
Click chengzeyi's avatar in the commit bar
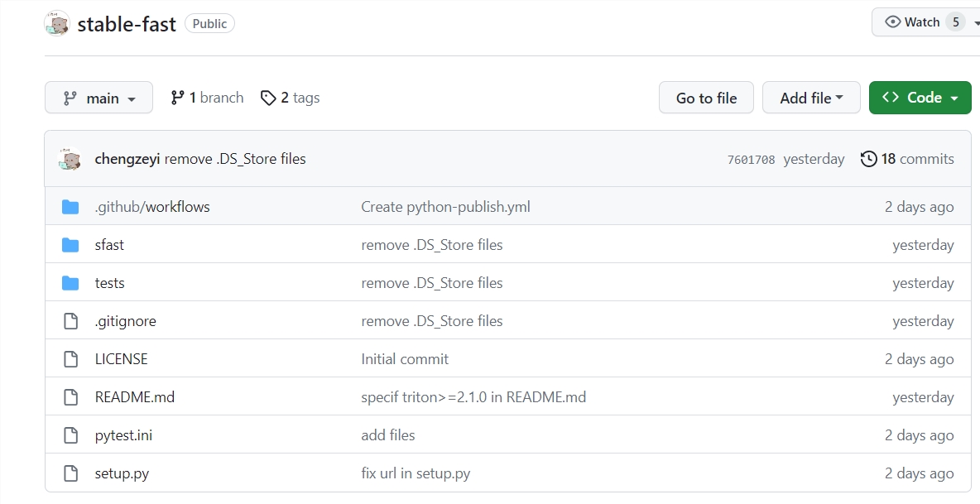(70, 159)
